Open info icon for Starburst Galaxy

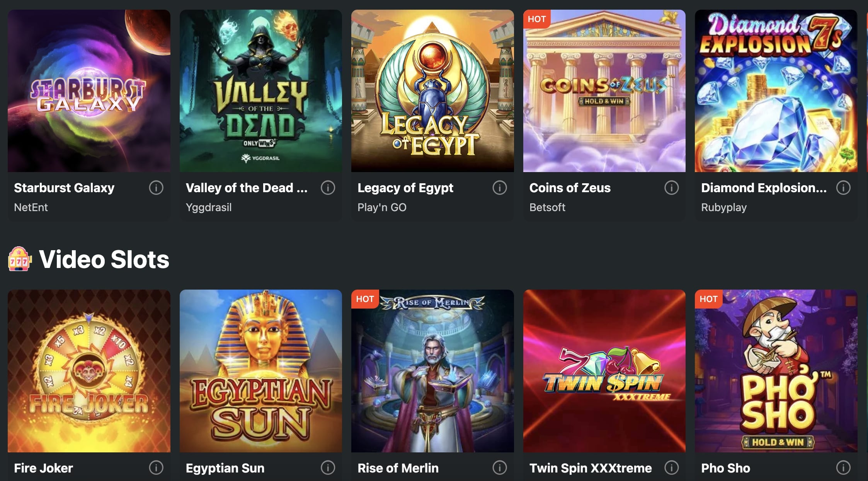[x=156, y=188]
